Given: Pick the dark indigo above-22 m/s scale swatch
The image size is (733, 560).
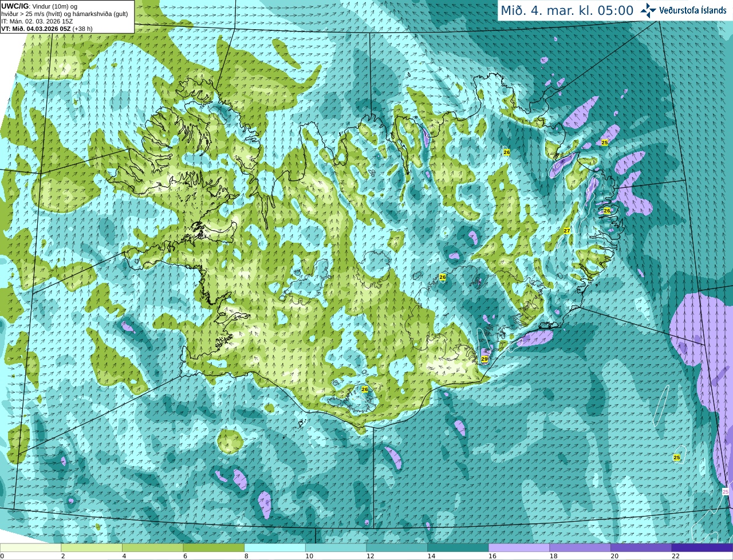Looking at the screenshot, I should tap(703, 548).
